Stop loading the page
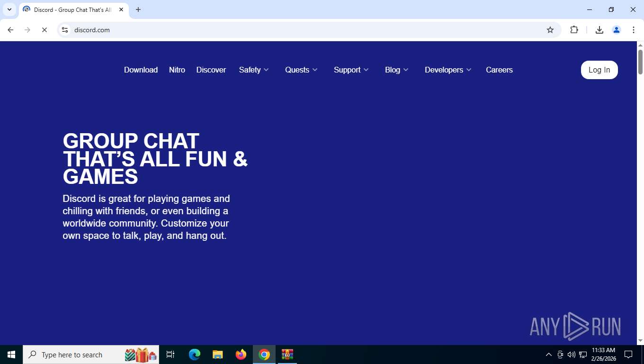 (x=44, y=30)
